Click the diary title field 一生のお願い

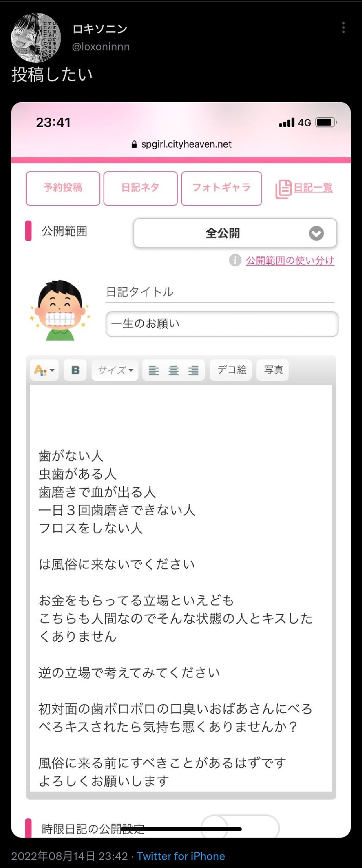(x=222, y=324)
